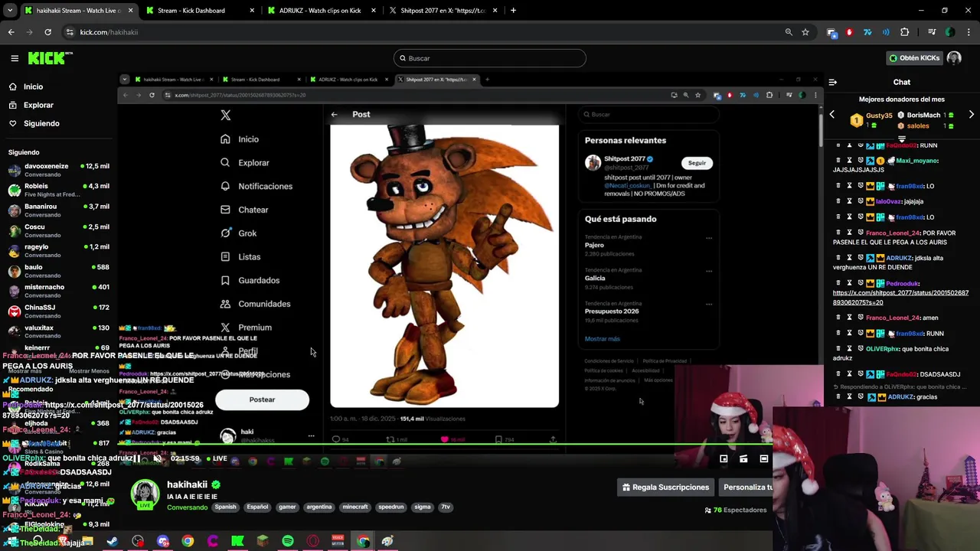The width and height of the screenshot is (980, 551).
Task: Reload the kick.com page
Action: point(47,32)
